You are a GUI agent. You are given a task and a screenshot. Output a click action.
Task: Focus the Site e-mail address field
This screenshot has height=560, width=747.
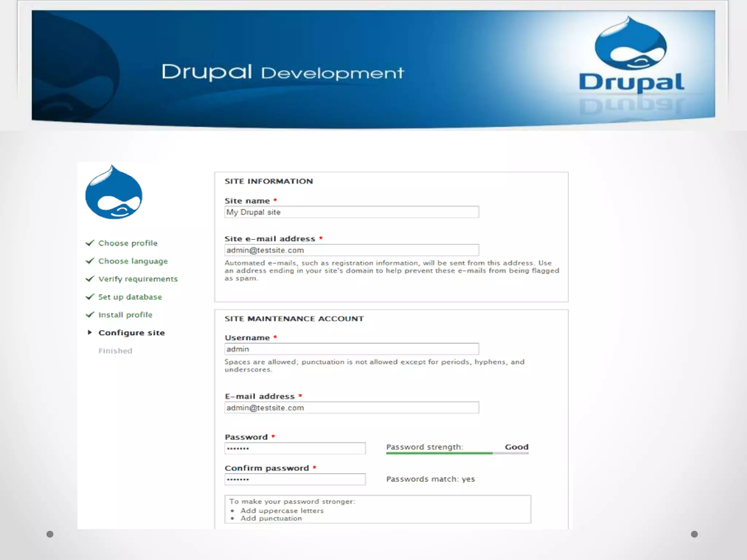click(351, 250)
